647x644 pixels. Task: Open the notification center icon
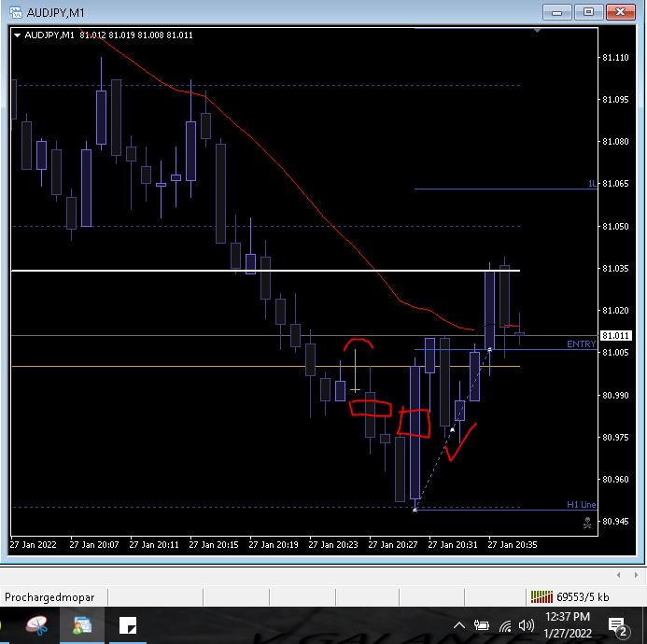(x=618, y=626)
